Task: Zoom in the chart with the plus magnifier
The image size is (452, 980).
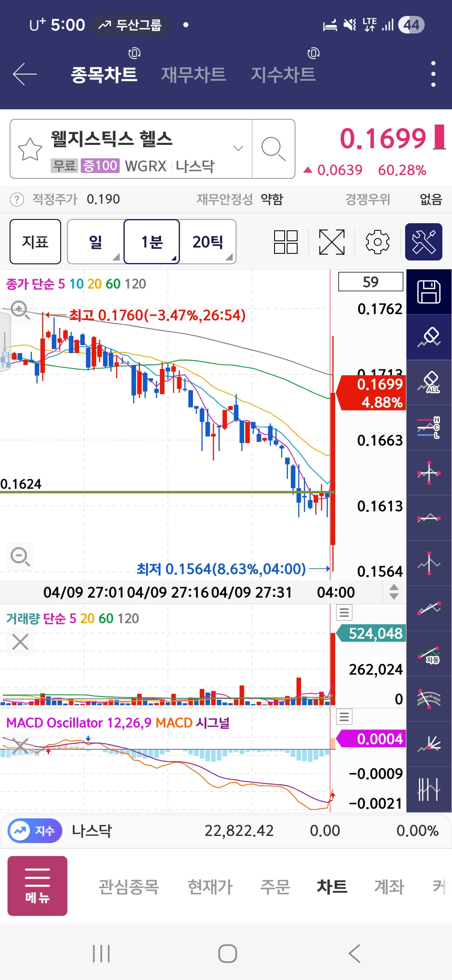Action: coord(20,310)
